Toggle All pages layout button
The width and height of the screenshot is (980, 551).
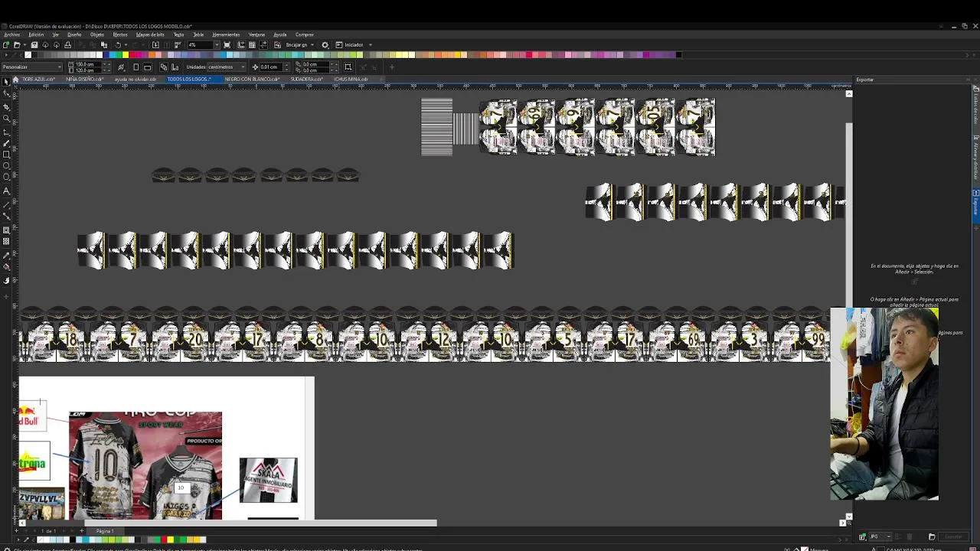coord(164,67)
